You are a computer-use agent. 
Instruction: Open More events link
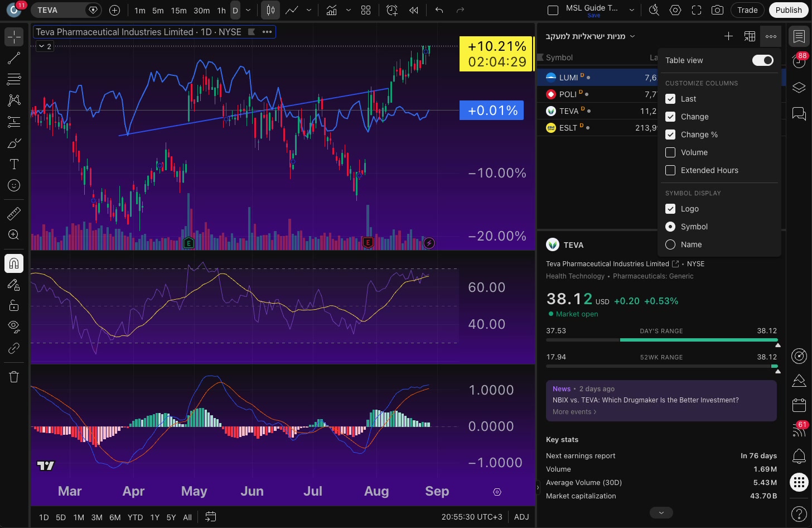tap(574, 412)
